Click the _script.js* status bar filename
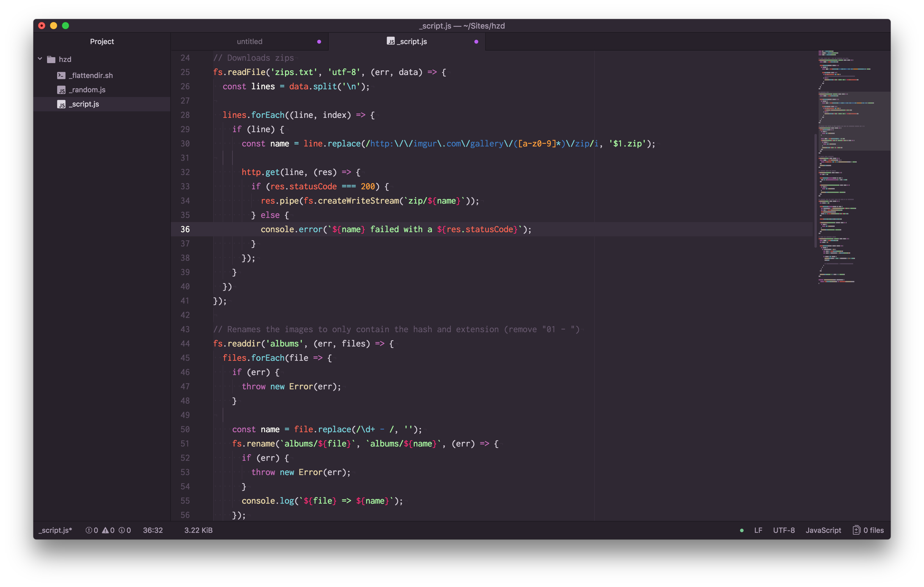Image resolution: width=924 pixels, height=587 pixels. click(55, 530)
